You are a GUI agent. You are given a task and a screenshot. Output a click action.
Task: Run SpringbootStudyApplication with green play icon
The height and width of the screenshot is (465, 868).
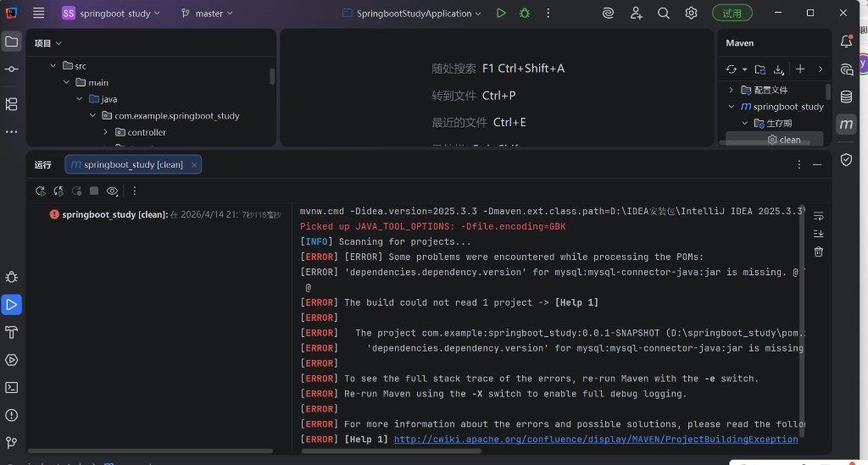(501, 14)
